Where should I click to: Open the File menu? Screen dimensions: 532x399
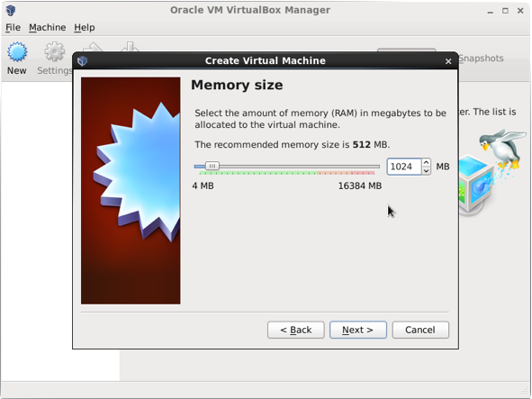click(x=13, y=27)
